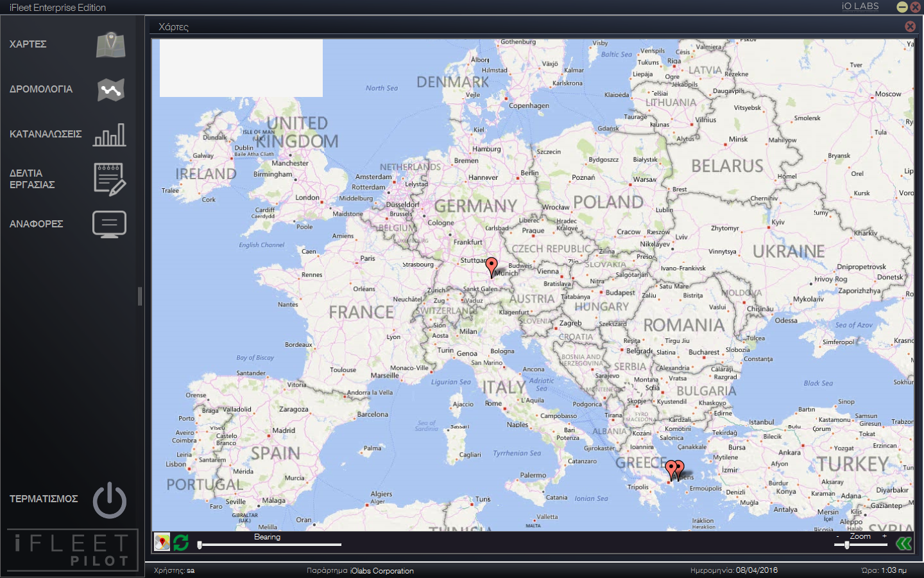Open ΔΡΟΜΟΛΟΓΙΑ routes icon

tap(110, 90)
